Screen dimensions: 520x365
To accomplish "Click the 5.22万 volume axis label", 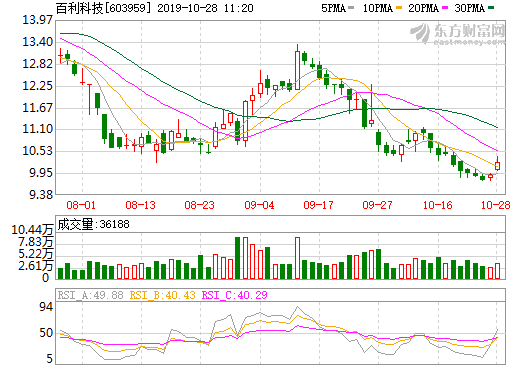I will 36,254.
